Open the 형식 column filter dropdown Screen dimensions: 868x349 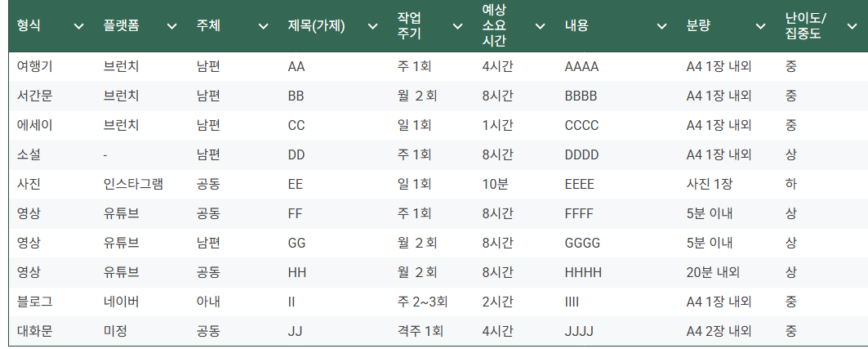[79, 26]
